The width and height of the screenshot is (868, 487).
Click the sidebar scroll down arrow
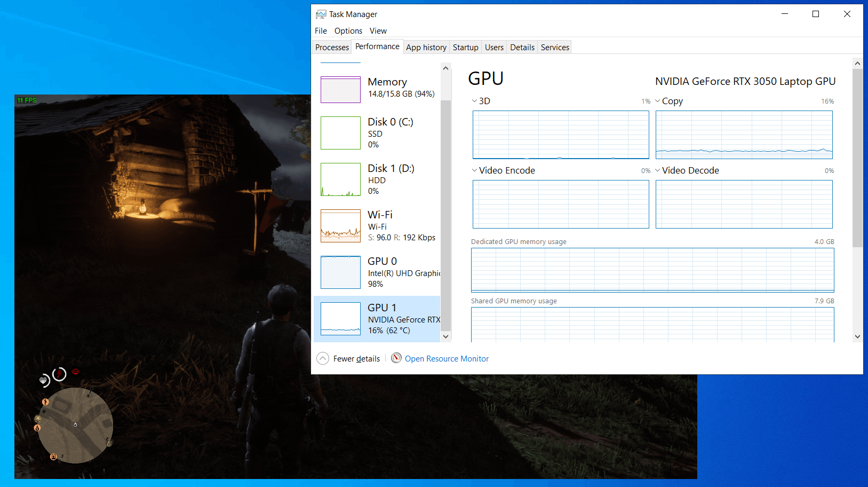(x=446, y=337)
